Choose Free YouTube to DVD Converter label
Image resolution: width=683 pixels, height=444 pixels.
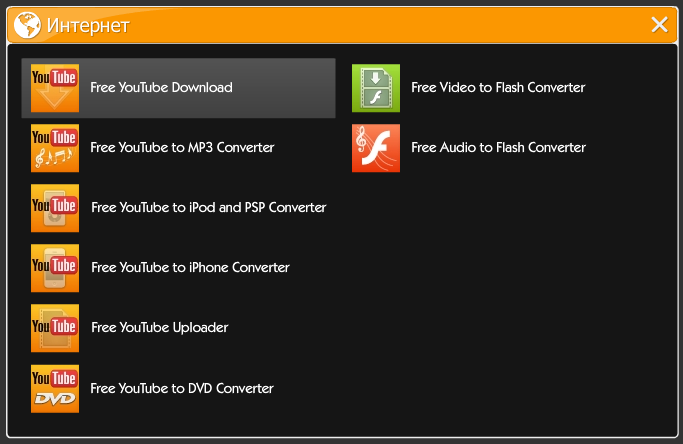pyautogui.click(x=182, y=388)
